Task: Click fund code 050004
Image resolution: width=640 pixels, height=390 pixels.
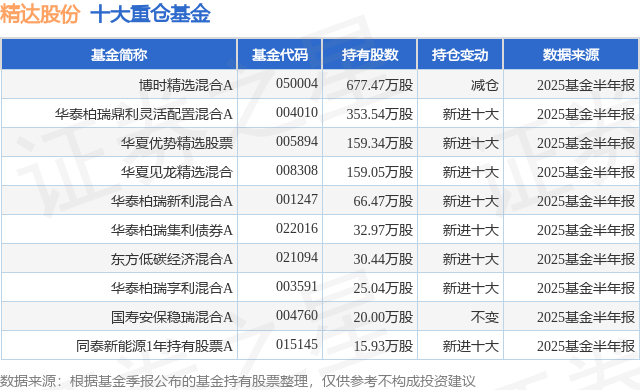Action: coord(297,83)
